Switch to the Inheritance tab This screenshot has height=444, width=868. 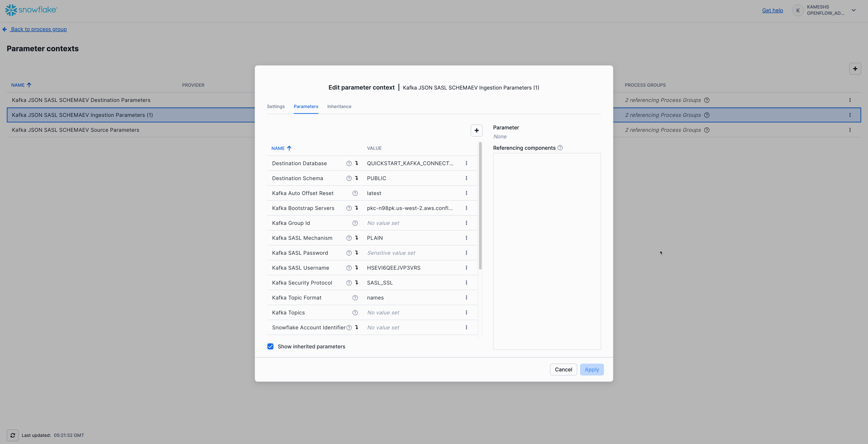click(x=339, y=106)
